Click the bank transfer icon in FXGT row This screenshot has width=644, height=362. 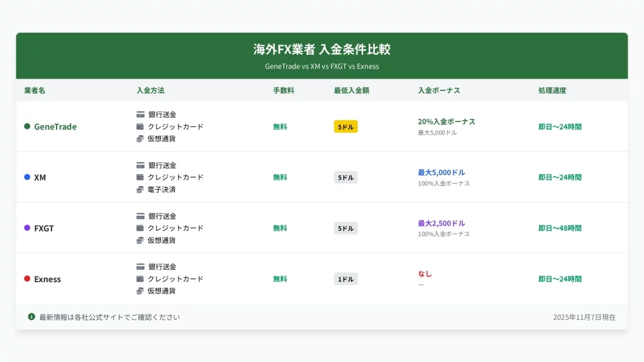140,216
